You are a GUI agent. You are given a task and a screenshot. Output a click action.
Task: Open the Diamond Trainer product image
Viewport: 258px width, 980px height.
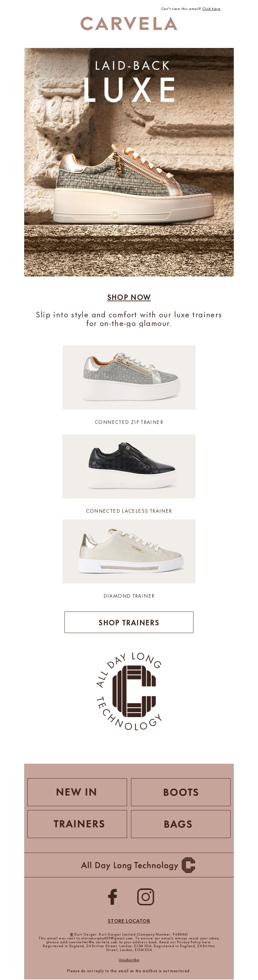point(129,551)
